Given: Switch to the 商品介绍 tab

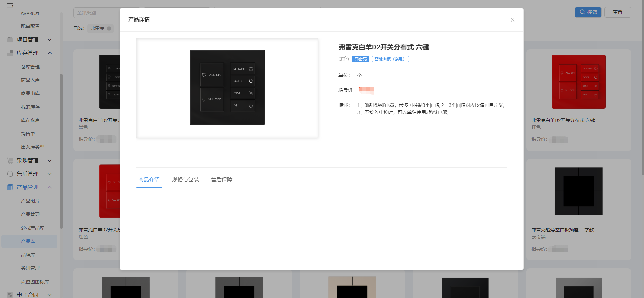Looking at the screenshot, I should 149,180.
